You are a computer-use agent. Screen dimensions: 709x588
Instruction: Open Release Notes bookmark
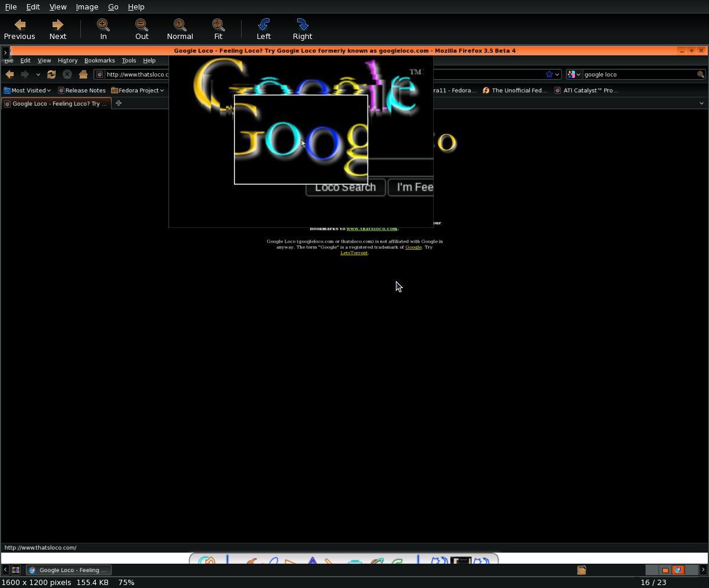point(82,90)
